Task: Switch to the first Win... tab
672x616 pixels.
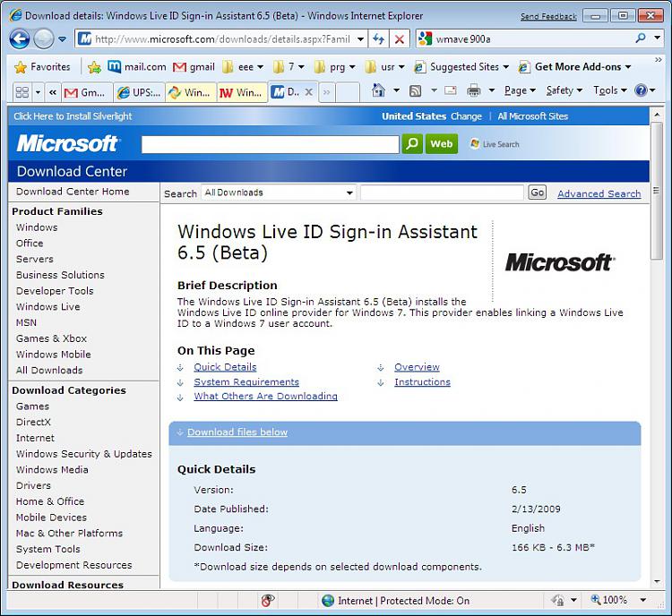Action: (191, 92)
